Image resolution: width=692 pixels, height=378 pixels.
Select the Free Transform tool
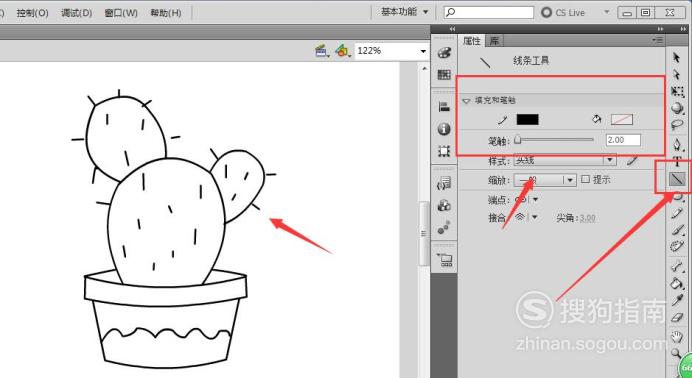pyautogui.click(x=677, y=91)
